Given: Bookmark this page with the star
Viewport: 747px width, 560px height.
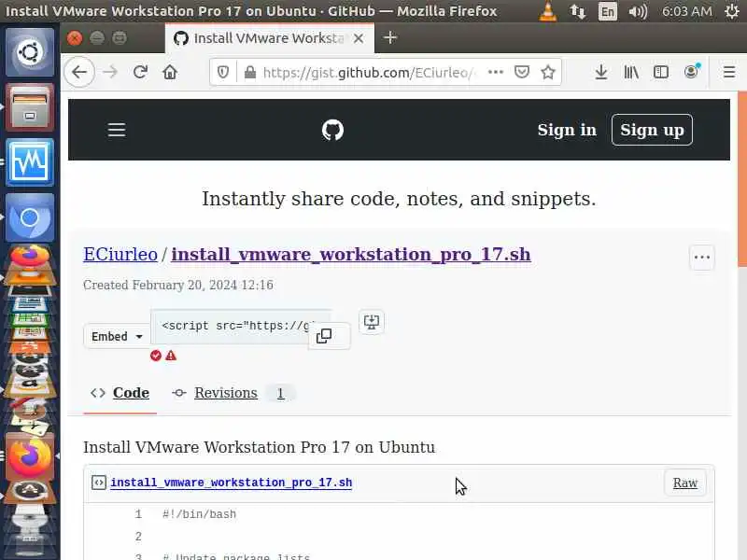Looking at the screenshot, I should coord(548,72).
